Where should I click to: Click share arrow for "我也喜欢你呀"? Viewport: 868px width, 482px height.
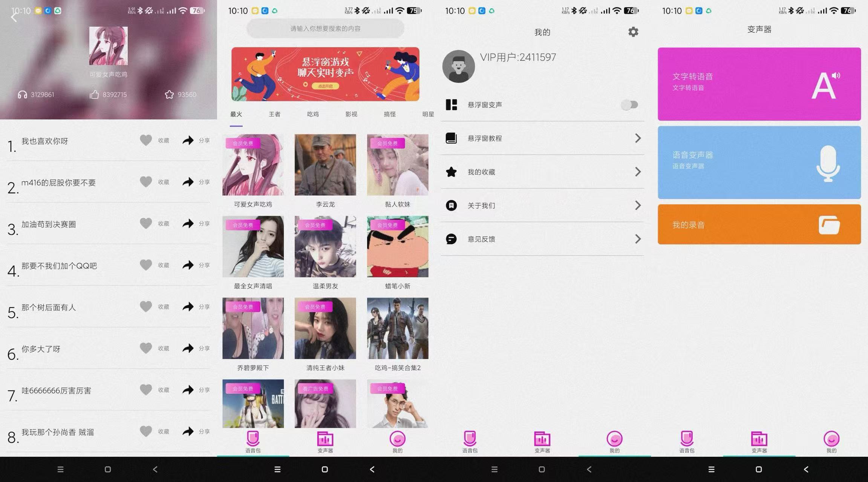point(188,140)
